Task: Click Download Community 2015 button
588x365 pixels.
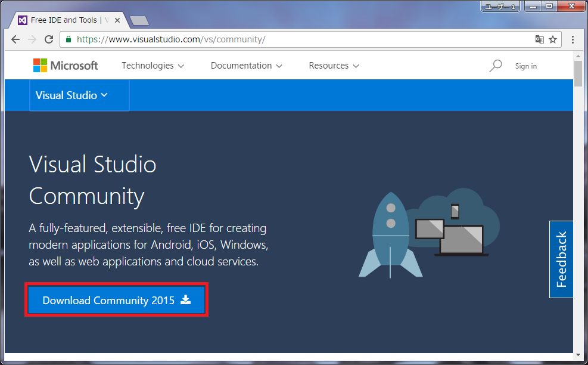Action: pos(117,300)
